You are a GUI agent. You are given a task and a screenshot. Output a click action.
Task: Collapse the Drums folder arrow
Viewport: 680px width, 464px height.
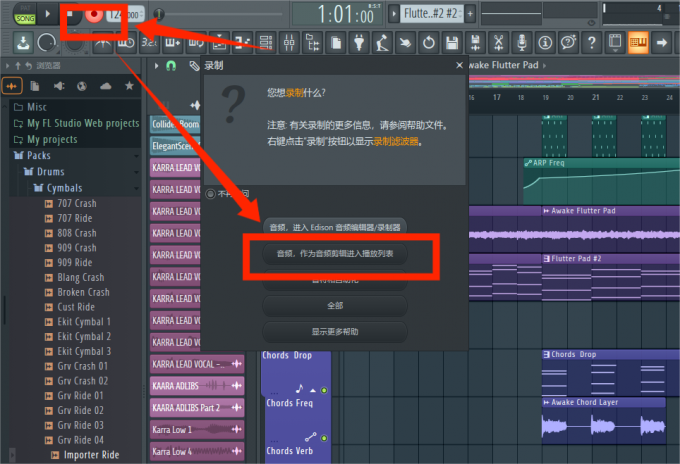pos(137,172)
